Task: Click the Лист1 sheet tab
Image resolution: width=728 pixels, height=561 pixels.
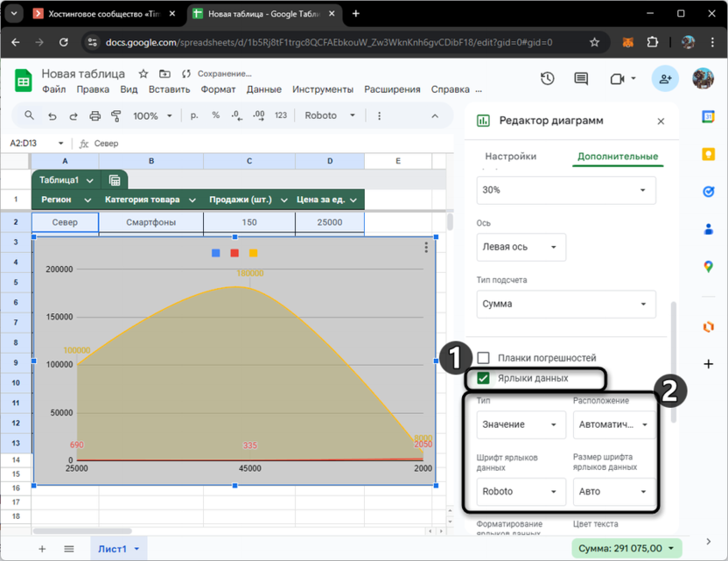Action: pyautogui.click(x=117, y=549)
